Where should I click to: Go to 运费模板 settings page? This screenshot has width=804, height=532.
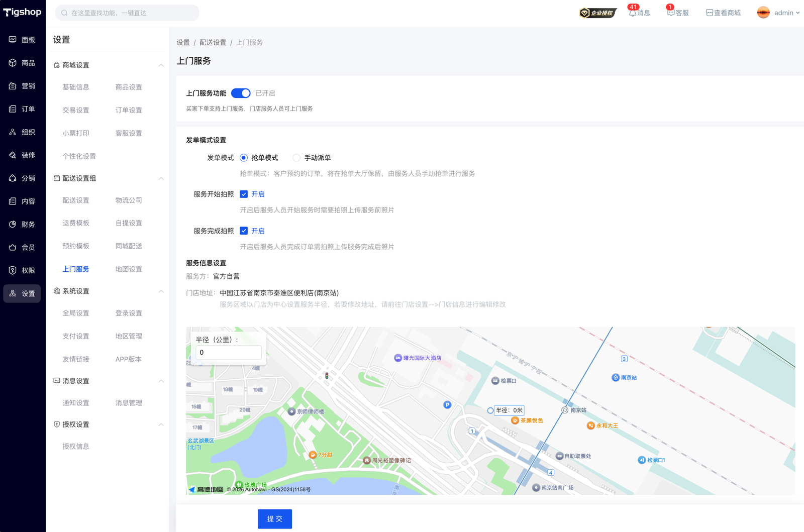tap(76, 223)
